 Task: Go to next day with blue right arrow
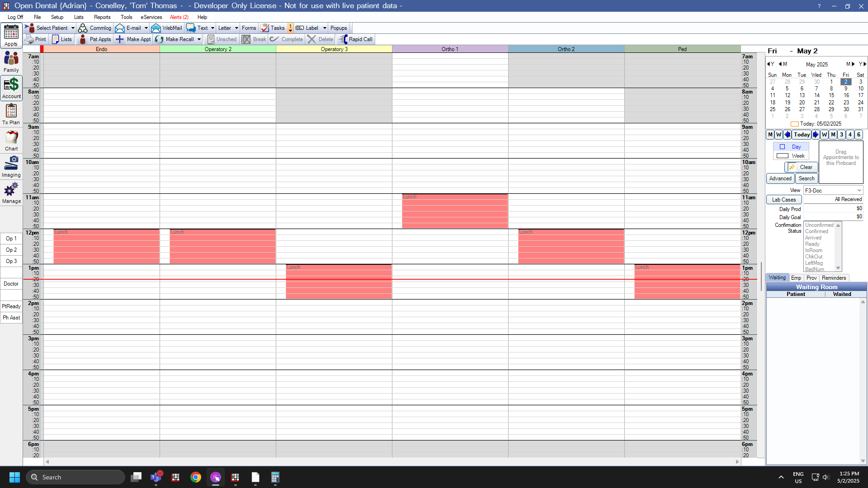click(815, 135)
